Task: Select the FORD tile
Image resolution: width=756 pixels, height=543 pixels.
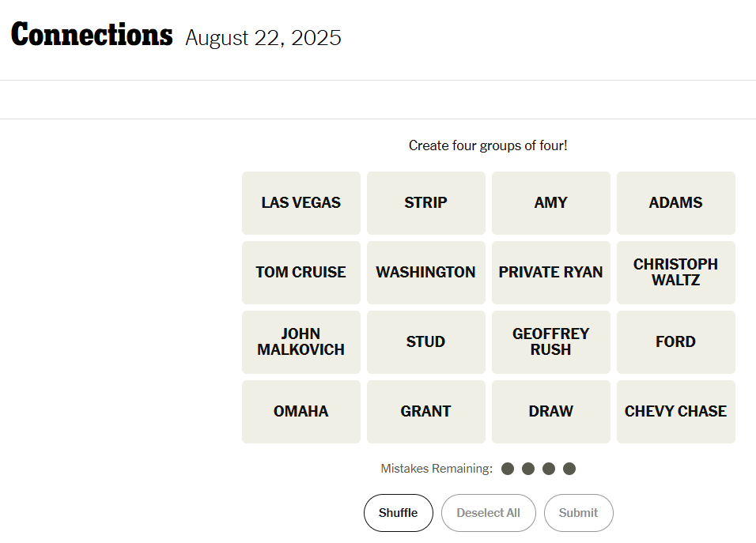Action: pos(676,342)
